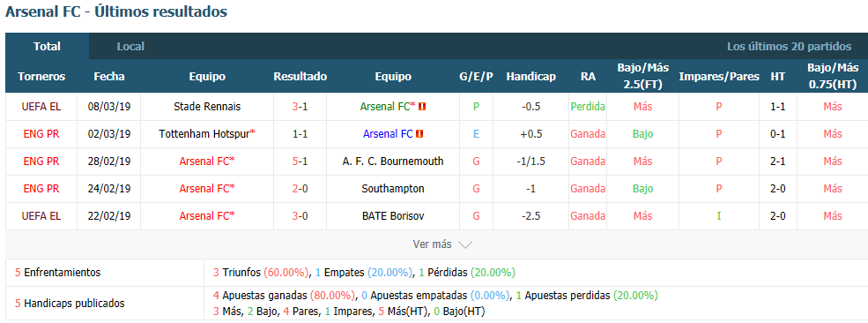This screenshot has height=323, width=868.
Task: Click red card icon beside Arsenal FC* in Rennais row
Action: 422,107
